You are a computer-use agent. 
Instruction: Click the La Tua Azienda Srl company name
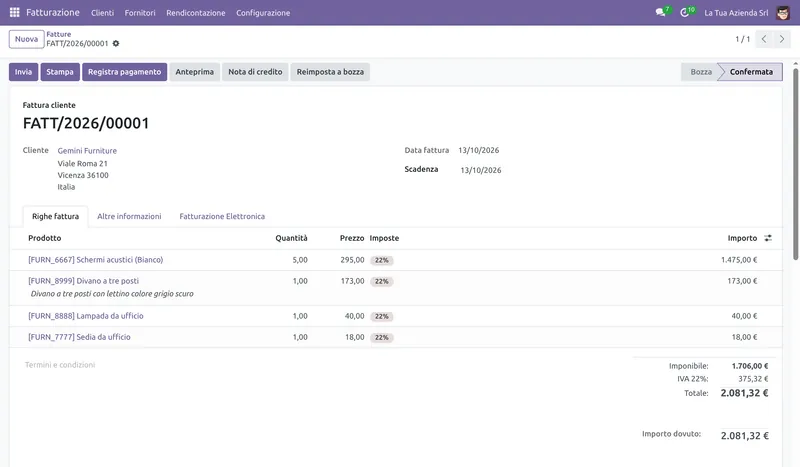[736, 13]
